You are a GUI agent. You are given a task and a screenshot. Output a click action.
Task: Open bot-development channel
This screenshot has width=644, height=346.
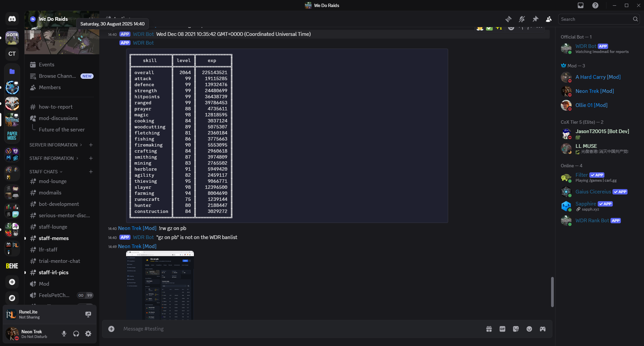coord(61,204)
